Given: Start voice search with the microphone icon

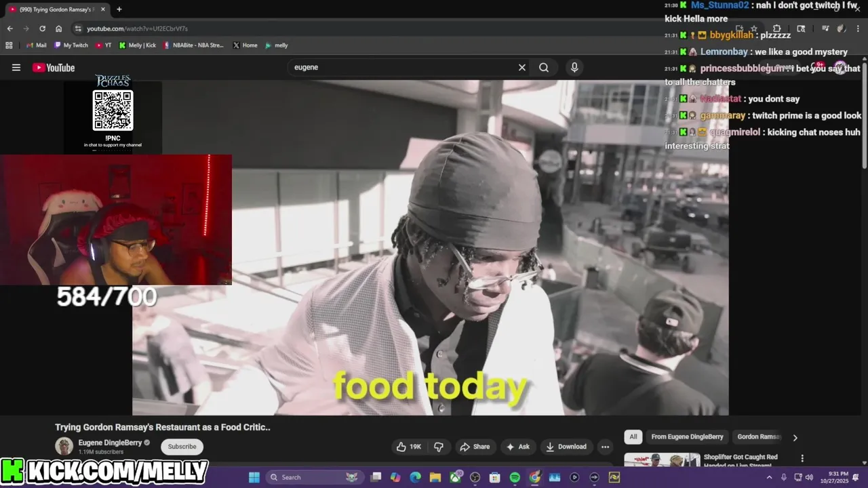Looking at the screenshot, I should 574,67.
